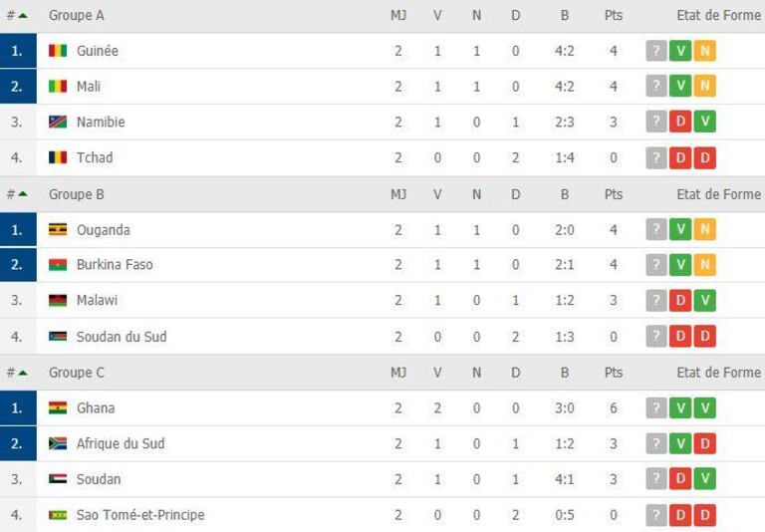
Task: Sort Groupe C by rank arrow
Action: point(23,373)
